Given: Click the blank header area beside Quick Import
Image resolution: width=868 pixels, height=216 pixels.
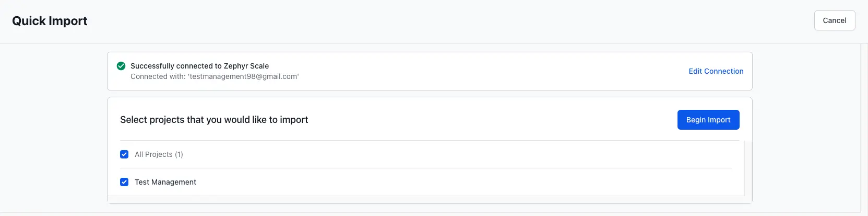Looking at the screenshot, I should [418, 21].
